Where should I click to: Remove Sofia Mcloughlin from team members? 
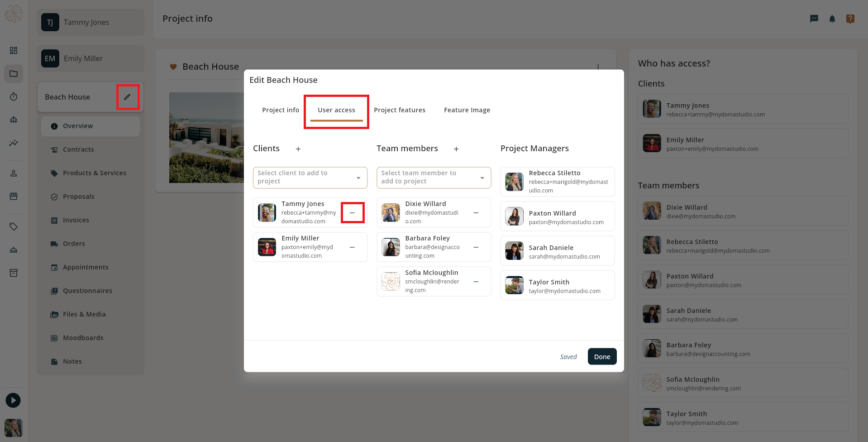click(476, 282)
